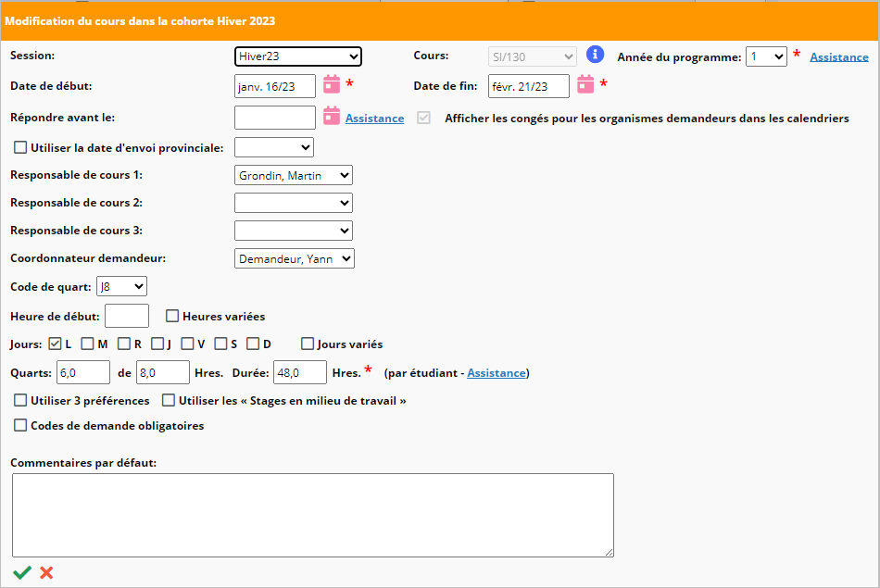Open Responsable de cours 2 dropdown
The image size is (880, 588).
[x=294, y=203]
